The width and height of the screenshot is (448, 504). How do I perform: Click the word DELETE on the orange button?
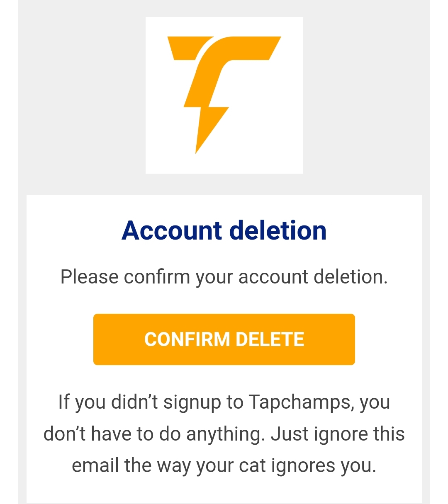point(270,339)
